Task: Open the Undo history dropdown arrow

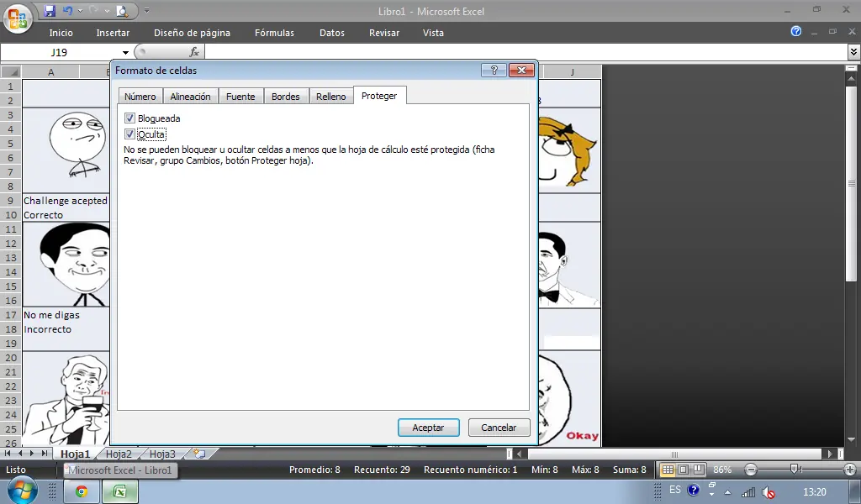Action: click(80, 10)
